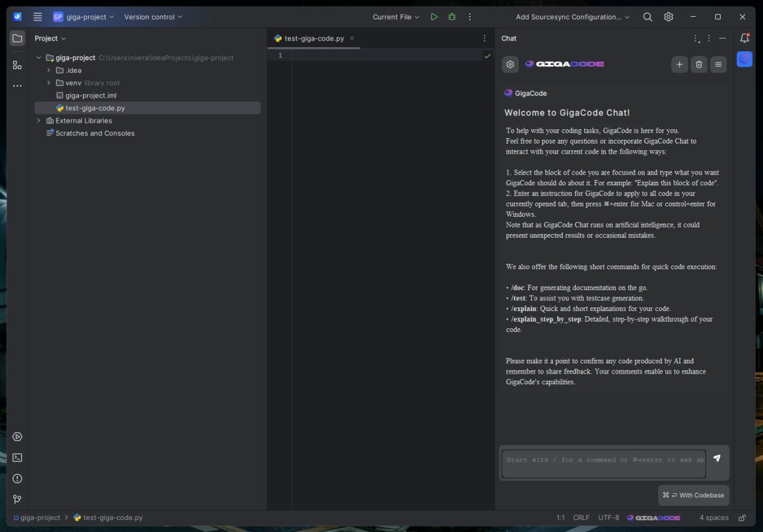Delete the current GigaCode chat
The width and height of the screenshot is (763, 532).
coord(699,64)
